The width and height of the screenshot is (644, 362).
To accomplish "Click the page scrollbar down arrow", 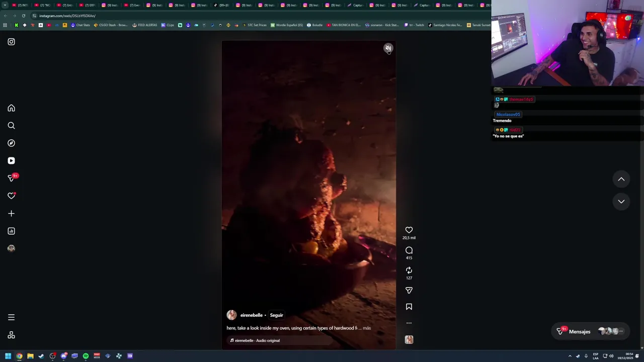I will click(x=641, y=347).
